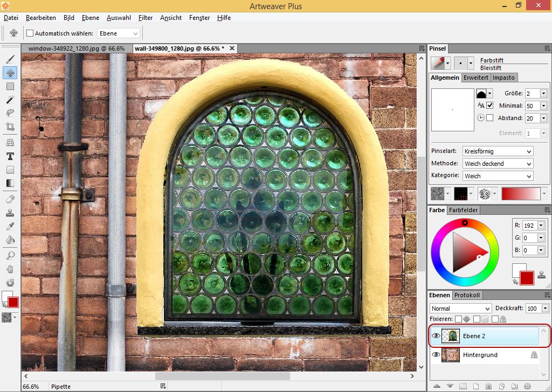This screenshot has width=552, height=392.
Task: Activate the Eraser tool
Action: [x=10, y=199]
